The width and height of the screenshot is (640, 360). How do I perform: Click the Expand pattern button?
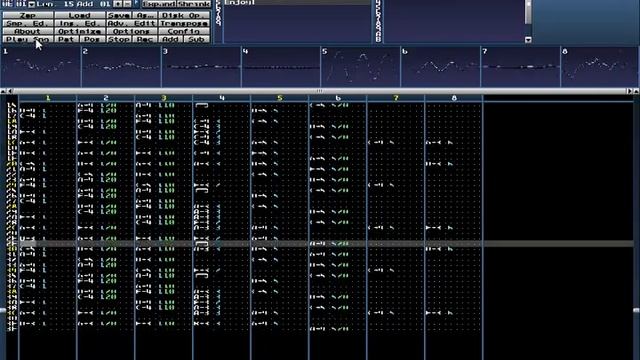click(x=159, y=4)
